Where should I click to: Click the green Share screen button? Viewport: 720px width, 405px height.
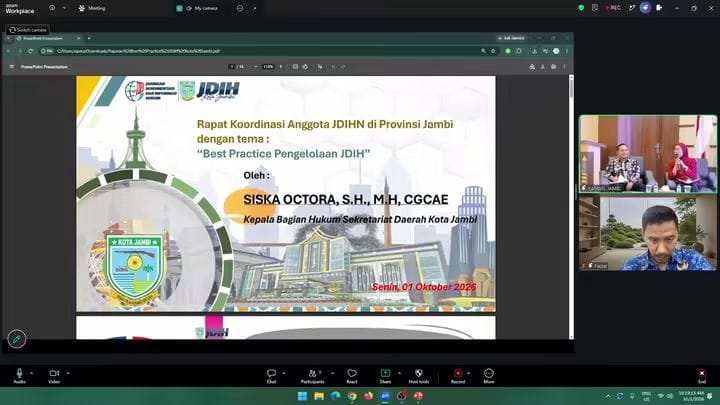[385, 376]
